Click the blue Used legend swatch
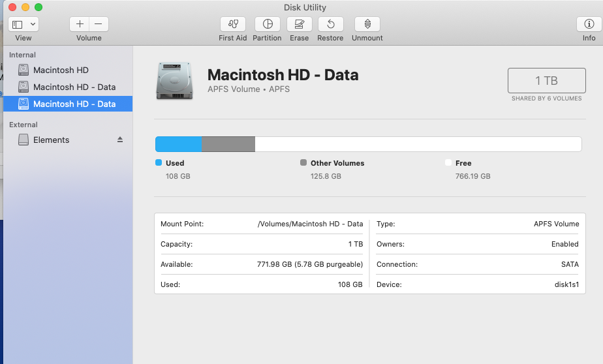This screenshot has height=364, width=603. (159, 163)
